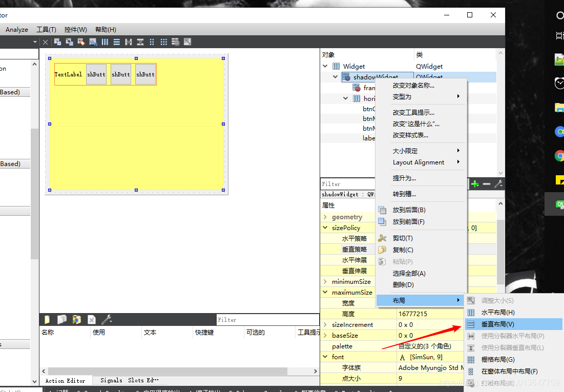Open the 工具(T) menu
Screen dimensions: 564x392
(46, 30)
